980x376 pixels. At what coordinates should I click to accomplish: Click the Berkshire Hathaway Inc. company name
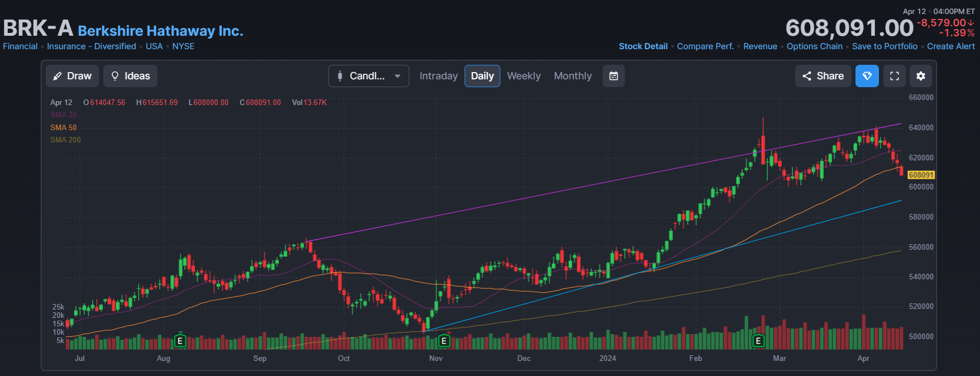tap(161, 31)
